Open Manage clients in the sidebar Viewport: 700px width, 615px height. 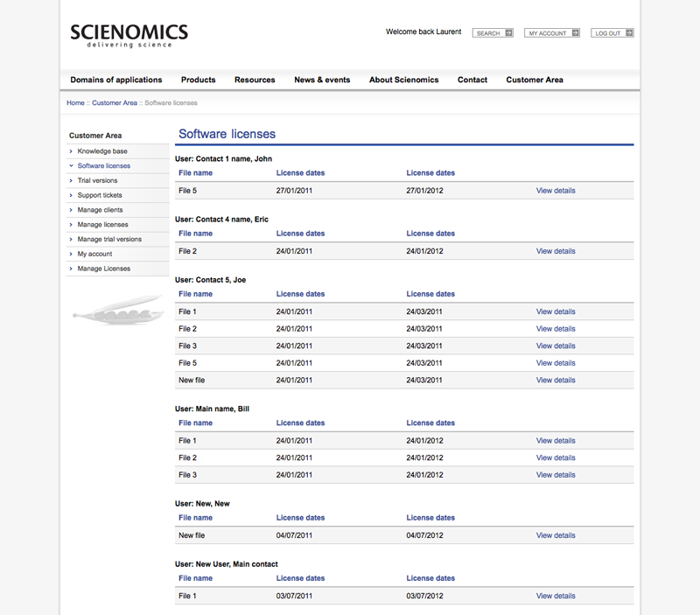100,210
